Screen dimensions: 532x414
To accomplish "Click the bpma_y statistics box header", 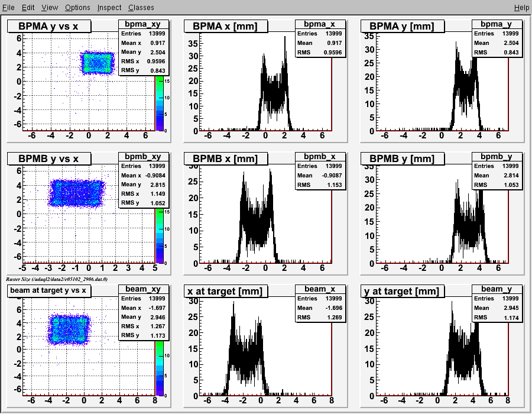I will tap(497, 24).
